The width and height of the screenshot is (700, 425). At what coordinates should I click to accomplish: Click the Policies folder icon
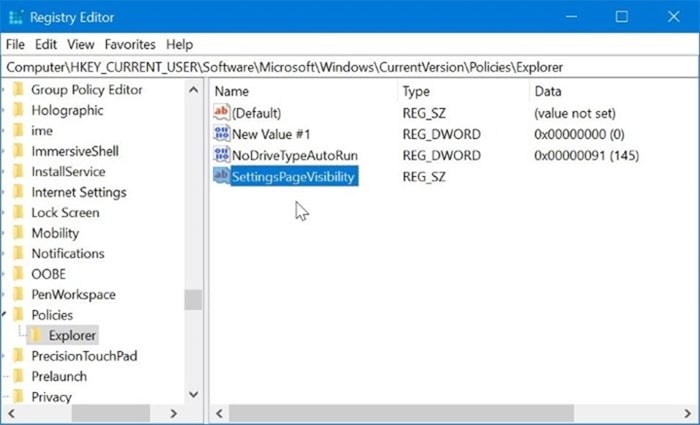[x=18, y=315]
